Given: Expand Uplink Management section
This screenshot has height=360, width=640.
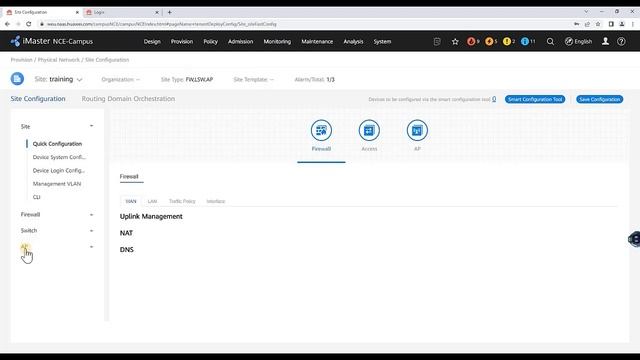Looking at the screenshot, I should [151, 216].
